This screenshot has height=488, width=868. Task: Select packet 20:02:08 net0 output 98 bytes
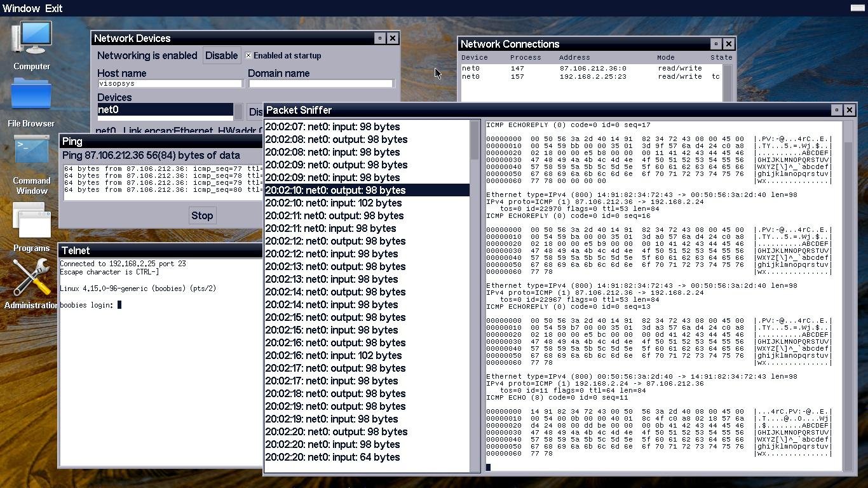click(x=367, y=139)
